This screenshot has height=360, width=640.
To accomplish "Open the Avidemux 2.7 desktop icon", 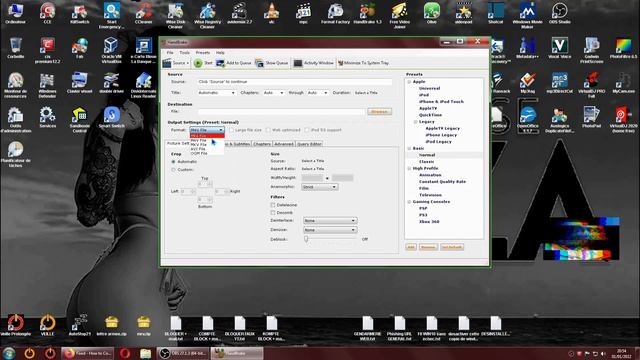I will coord(240,13).
